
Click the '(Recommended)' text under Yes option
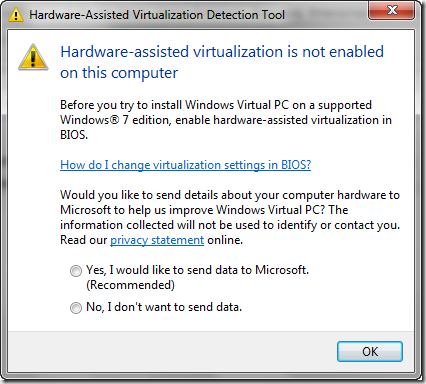[130, 285]
